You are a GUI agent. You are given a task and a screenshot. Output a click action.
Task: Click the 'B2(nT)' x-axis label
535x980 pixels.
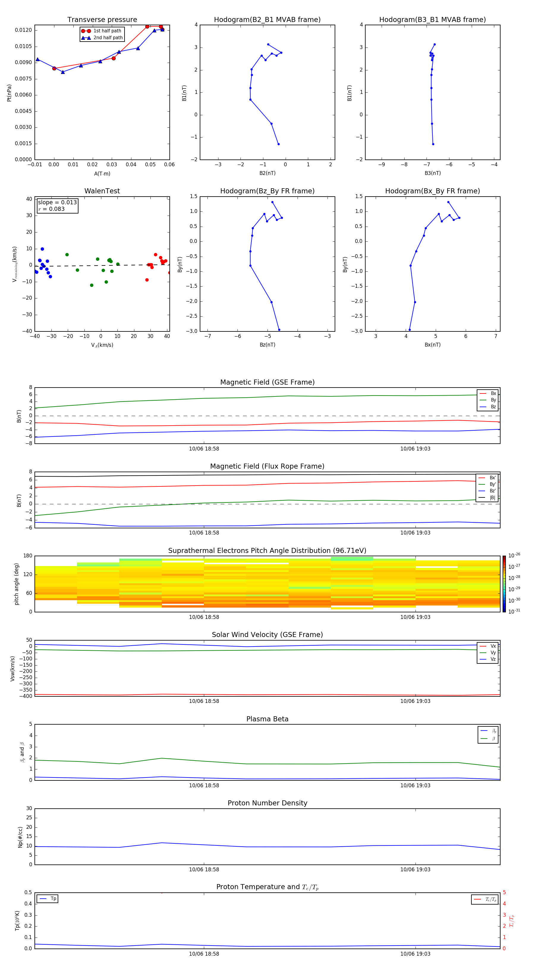267,173
